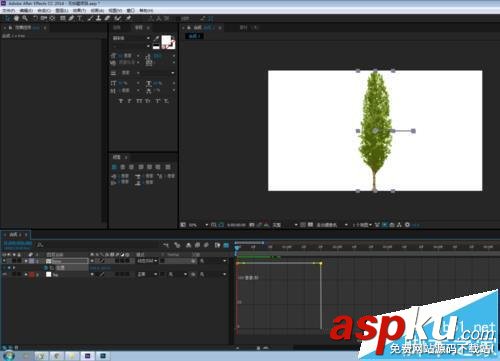Screen dimensions: 500x361
Task: Open the Layer menu
Action: 62,11
